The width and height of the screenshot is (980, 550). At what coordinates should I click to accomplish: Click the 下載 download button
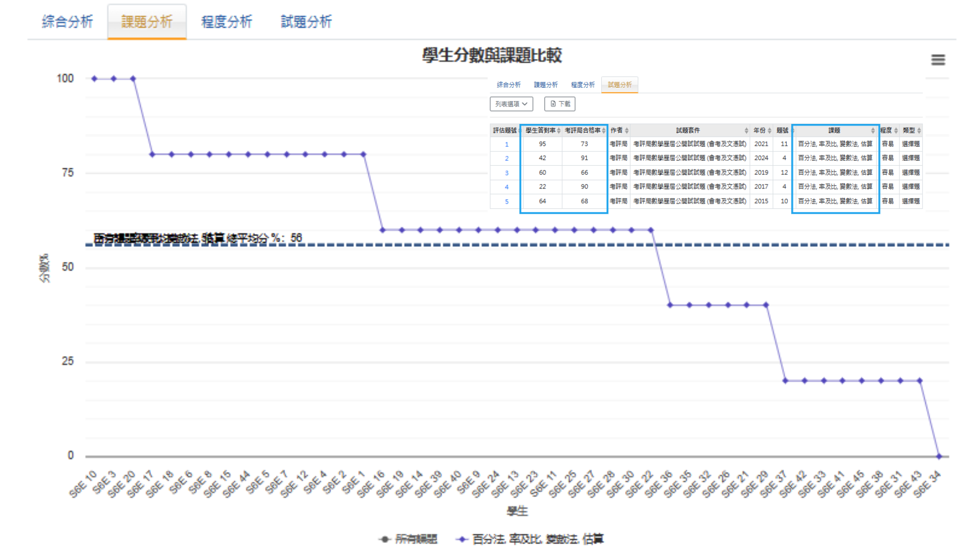point(560,104)
